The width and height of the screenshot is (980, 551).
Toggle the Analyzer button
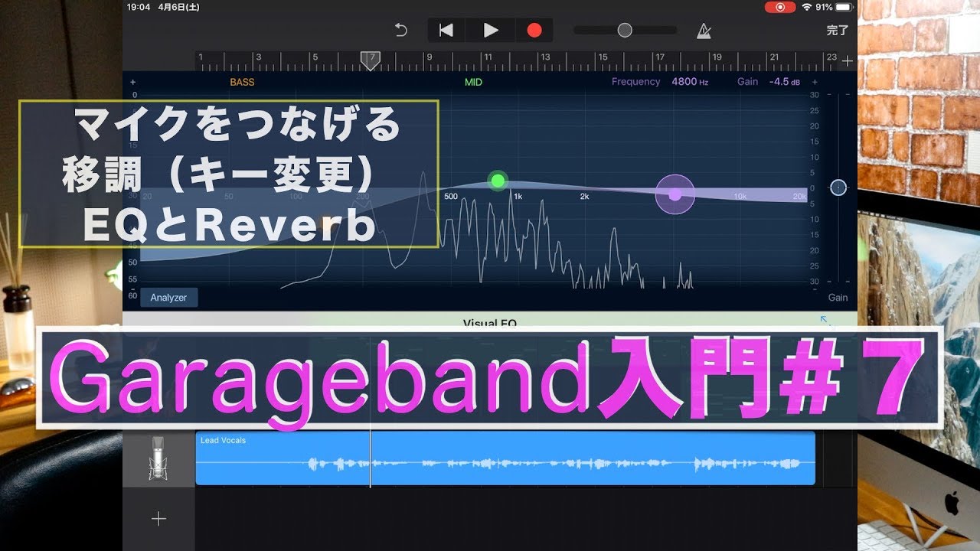pos(168,298)
